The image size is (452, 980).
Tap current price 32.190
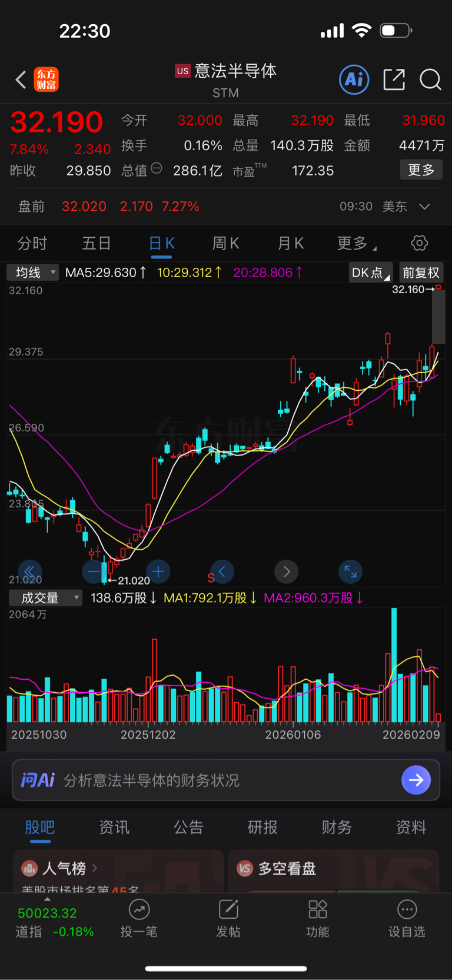point(56,122)
